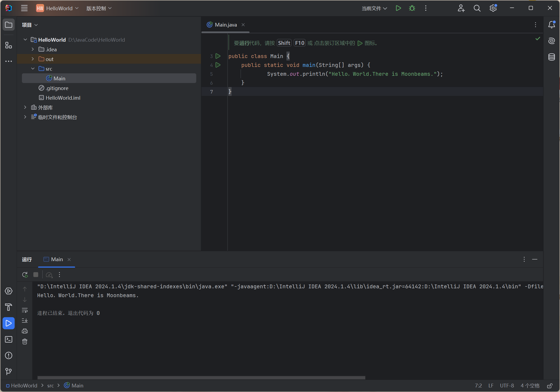Change LF line separator in status bar
Screen dimensions: 560x392
(x=491, y=386)
